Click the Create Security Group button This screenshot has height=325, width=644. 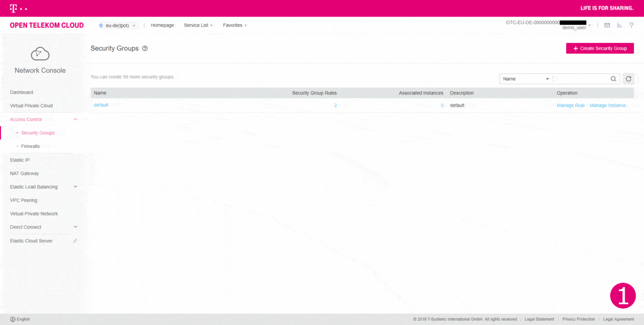pyautogui.click(x=599, y=48)
